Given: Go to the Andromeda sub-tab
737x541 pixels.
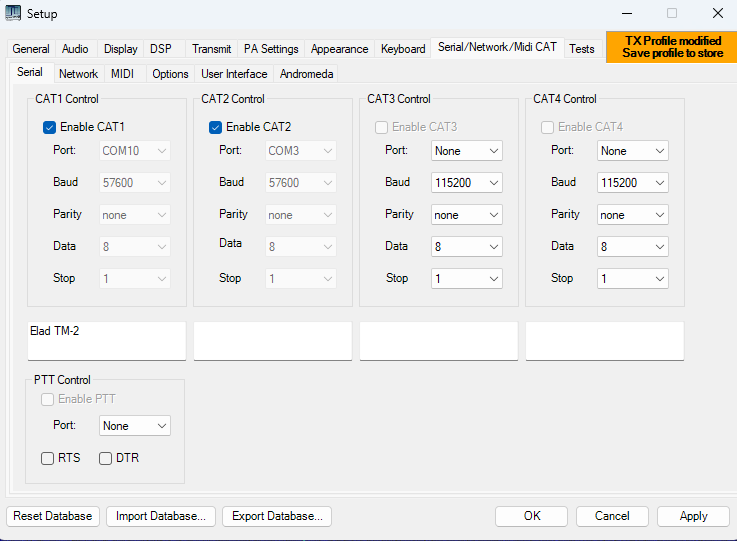Looking at the screenshot, I should click(307, 74).
